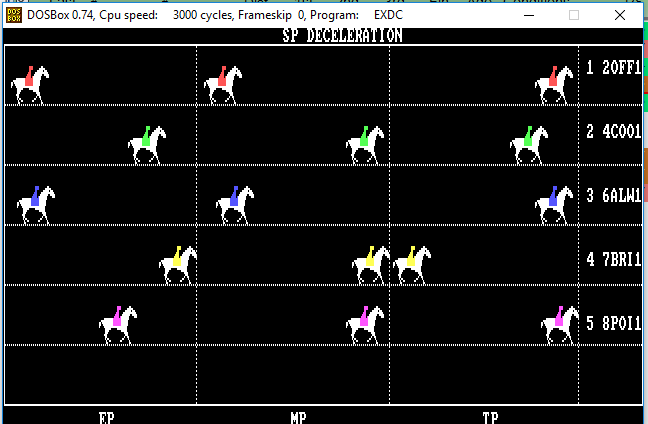Minimize the DOSBox window

(x=529, y=15)
